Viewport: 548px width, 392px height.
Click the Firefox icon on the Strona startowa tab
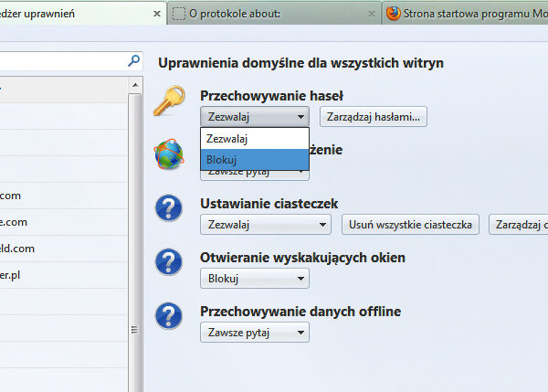[x=393, y=14]
